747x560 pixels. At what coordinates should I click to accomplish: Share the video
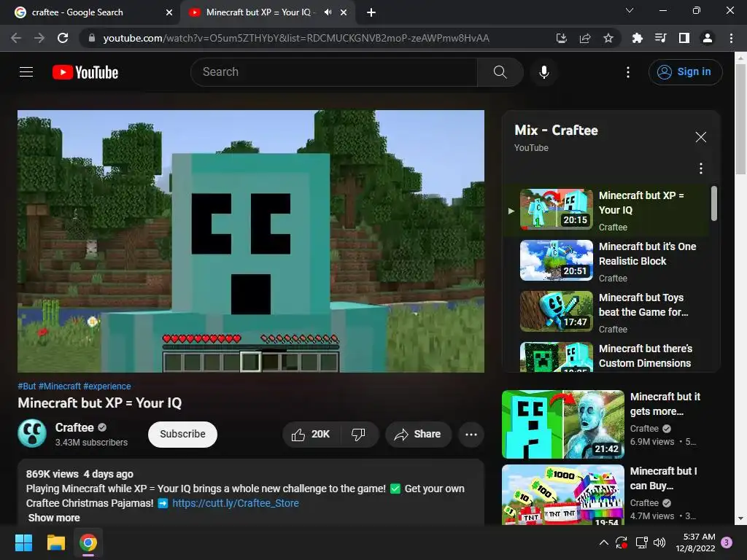click(418, 435)
